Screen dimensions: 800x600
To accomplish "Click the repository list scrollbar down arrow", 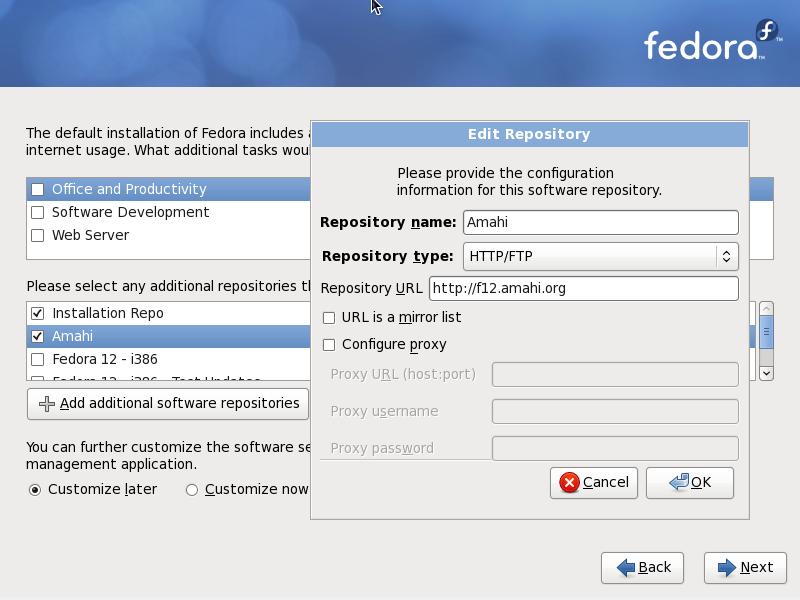I will [x=766, y=373].
